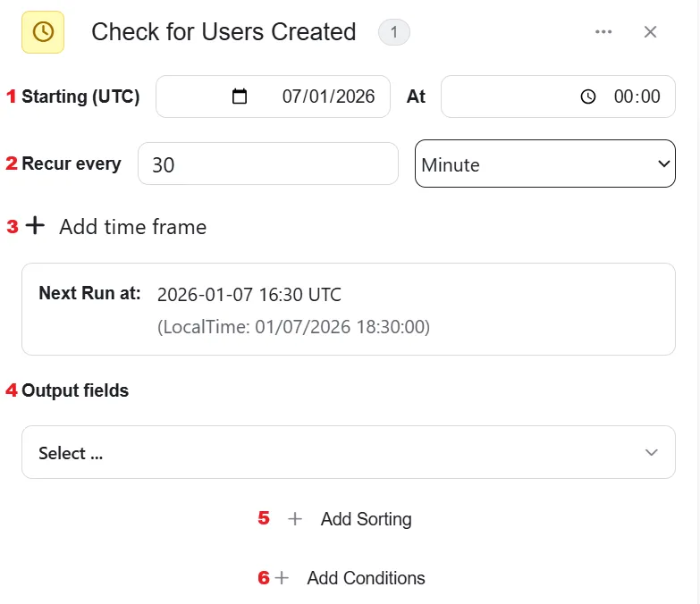Image resolution: width=700 pixels, height=604 pixels.
Task: Click the start time 00:00 value
Action: (x=637, y=96)
